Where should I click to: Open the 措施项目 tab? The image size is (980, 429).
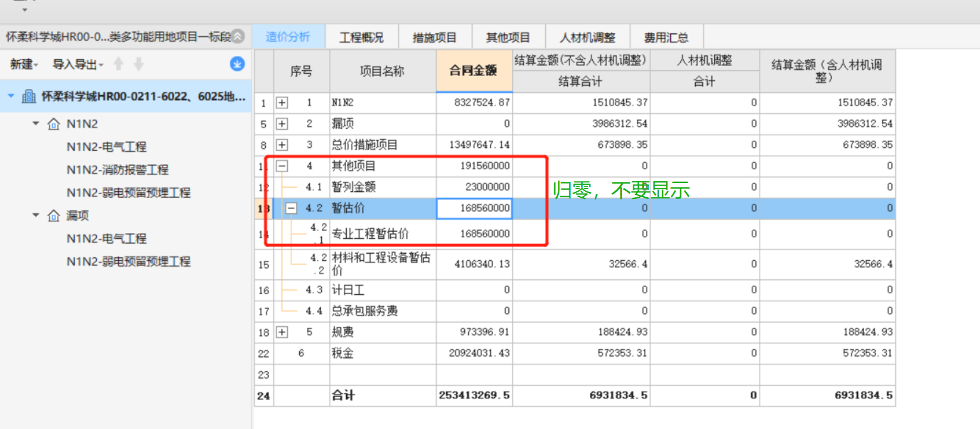tap(435, 37)
